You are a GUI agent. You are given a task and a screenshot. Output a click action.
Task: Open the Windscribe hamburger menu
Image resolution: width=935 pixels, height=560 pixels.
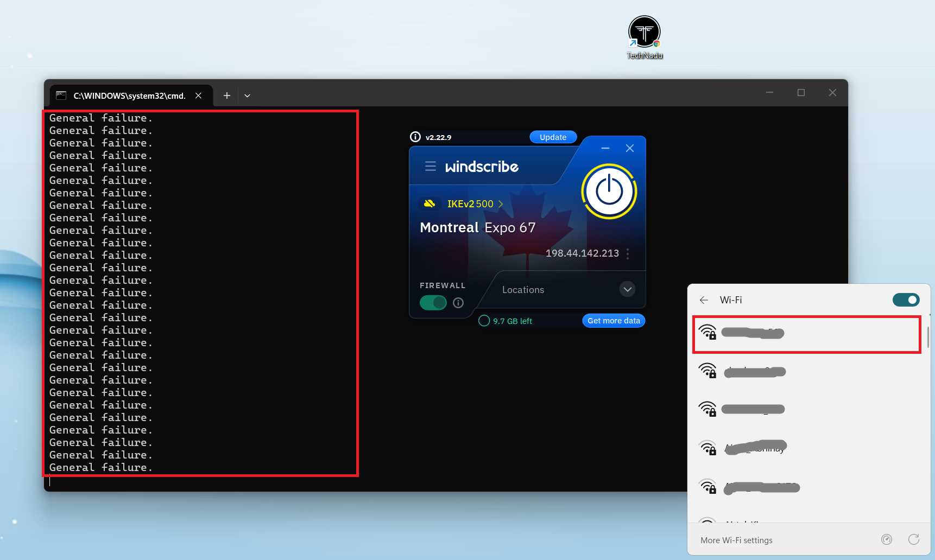[x=431, y=166]
